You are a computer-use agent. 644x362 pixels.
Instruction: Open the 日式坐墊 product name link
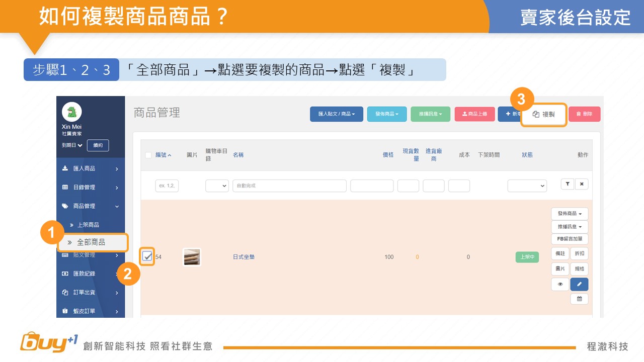(244, 257)
